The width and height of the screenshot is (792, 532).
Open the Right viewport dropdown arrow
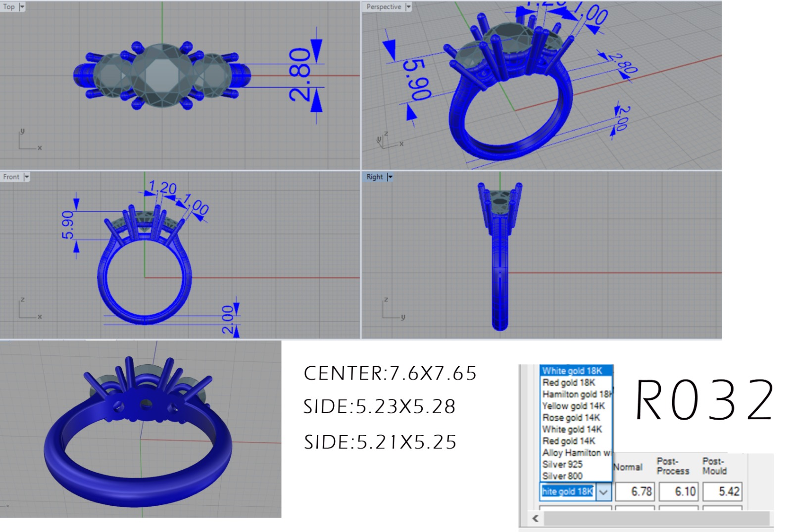[x=390, y=177]
